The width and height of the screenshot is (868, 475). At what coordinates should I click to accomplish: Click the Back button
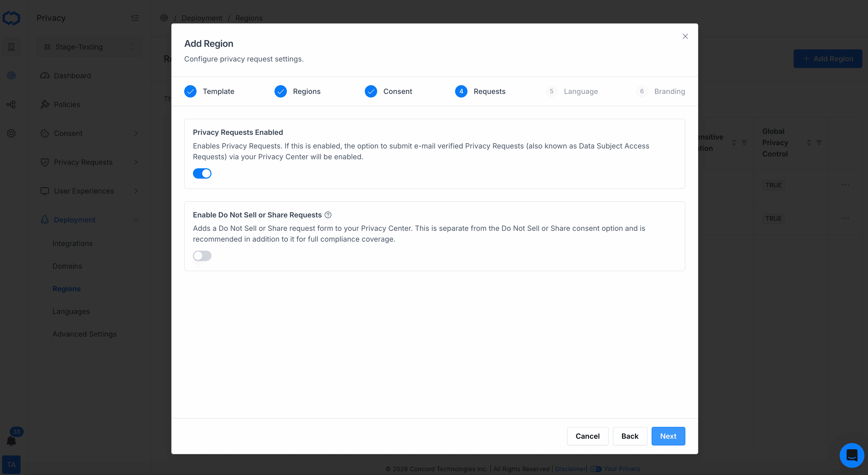[x=630, y=436]
